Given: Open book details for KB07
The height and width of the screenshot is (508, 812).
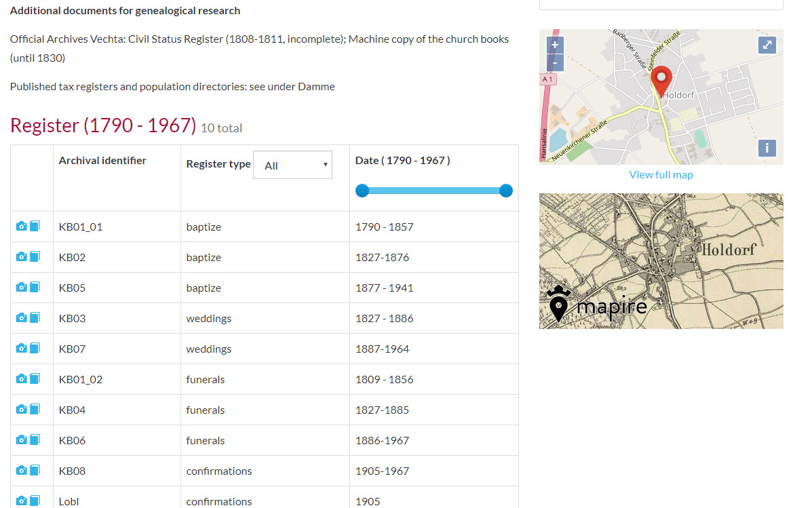Looking at the screenshot, I should [35, 348].
